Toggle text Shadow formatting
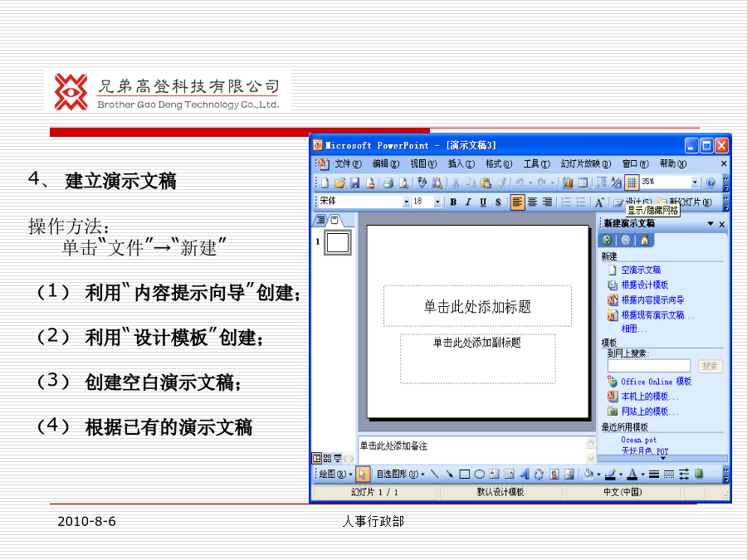The width and height of the screenshot is (747, 560). pos(498,202)
